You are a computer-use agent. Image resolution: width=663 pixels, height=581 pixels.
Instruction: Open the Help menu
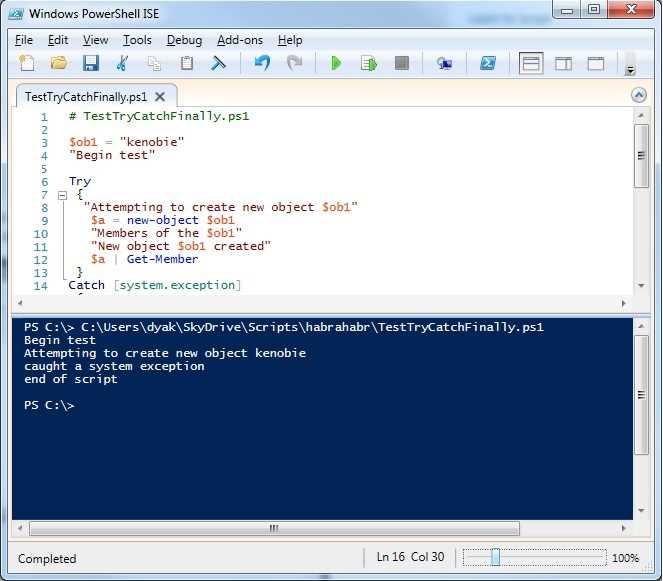click(290, 40)
